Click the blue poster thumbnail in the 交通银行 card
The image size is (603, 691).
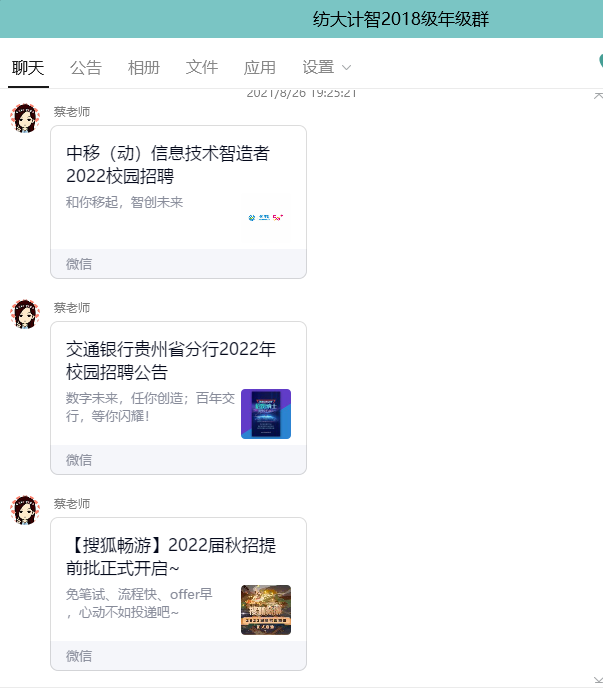tap(266, 414)
